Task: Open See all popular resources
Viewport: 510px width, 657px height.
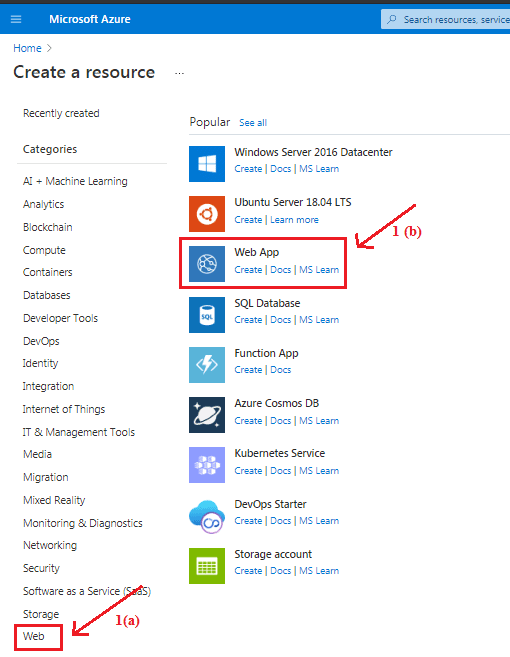Action: (x=253, y=123)
